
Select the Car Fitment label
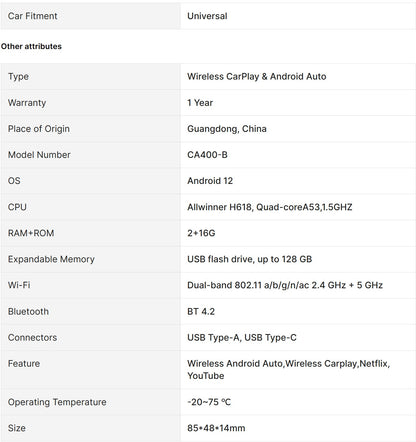(x=32, y=16)
